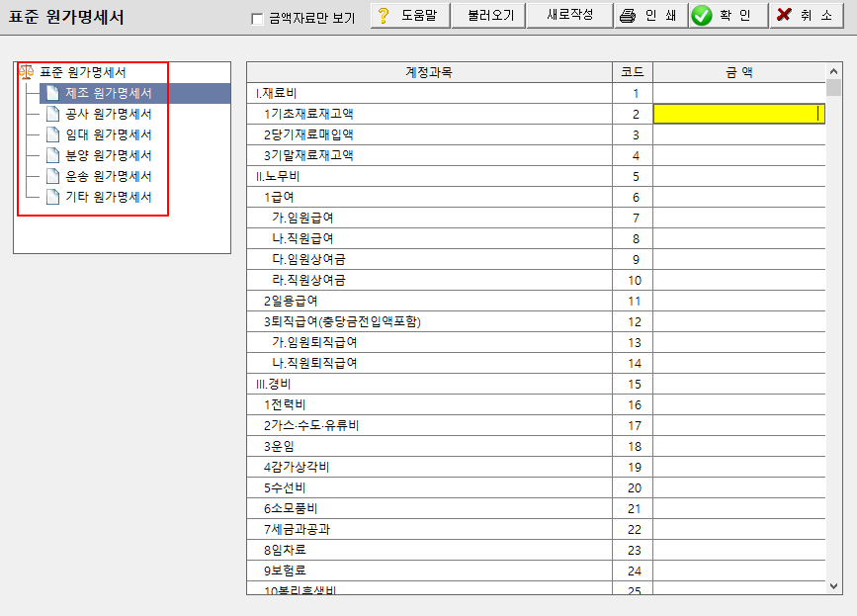The image size is (857, 616).
Task: Click the 도움말 question mark icon
Action: 384,15
